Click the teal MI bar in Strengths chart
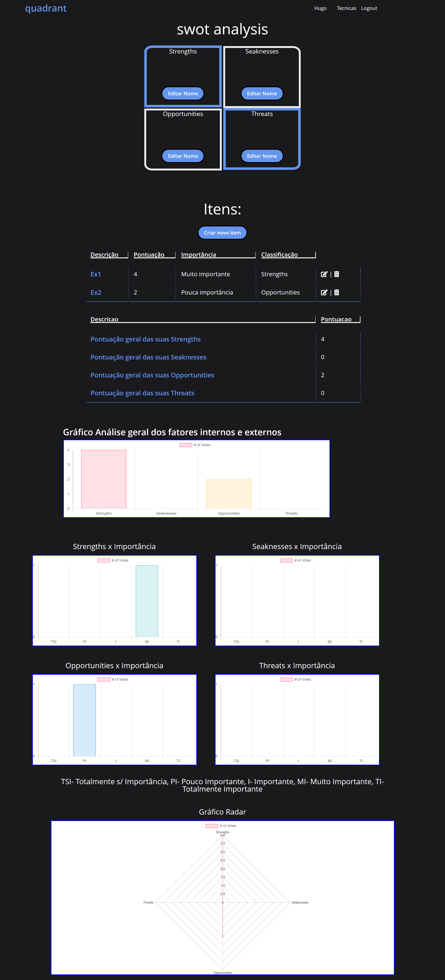445x980 pixels. [147, 601]
